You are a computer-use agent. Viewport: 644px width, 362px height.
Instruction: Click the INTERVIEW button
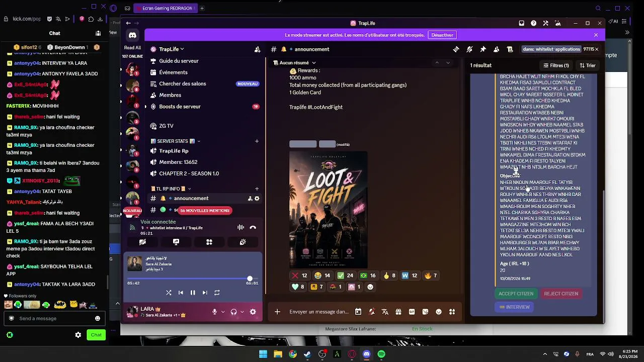click(514, 307)
